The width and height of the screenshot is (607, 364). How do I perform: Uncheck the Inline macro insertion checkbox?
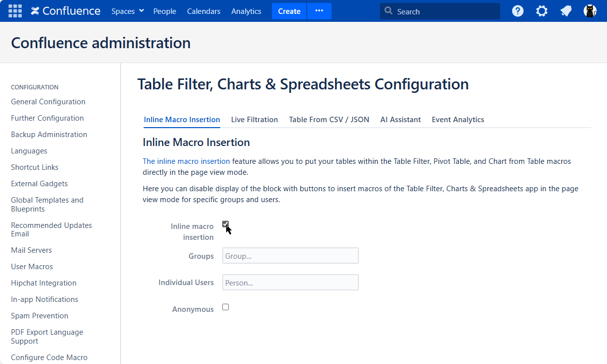pos(225,224)
